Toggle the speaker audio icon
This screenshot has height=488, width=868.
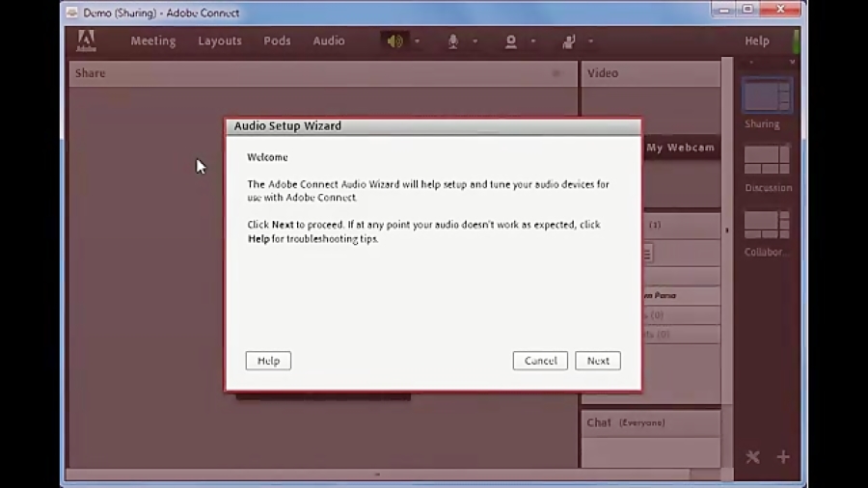tap(394, 41)
